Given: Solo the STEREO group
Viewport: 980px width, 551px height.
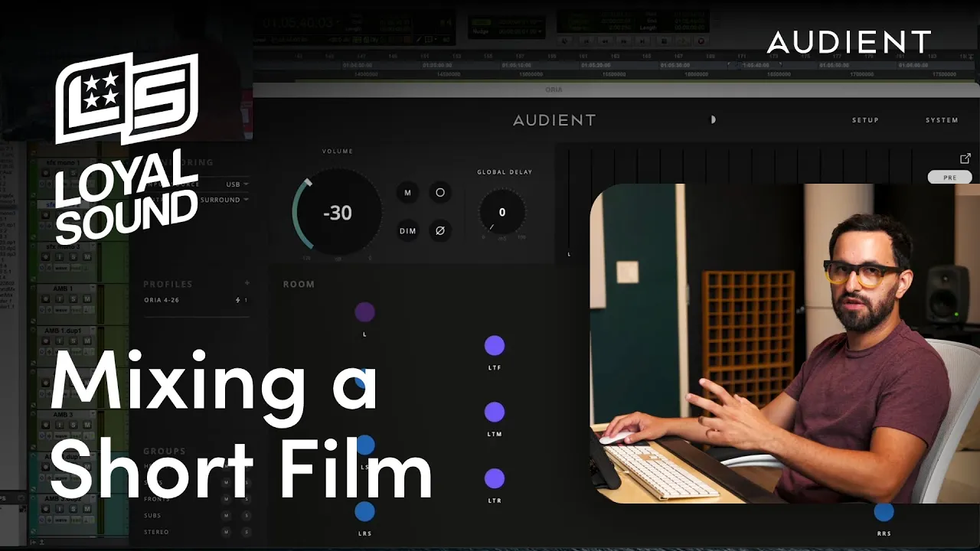Looking at the screenshot, I should click(247, 532).
